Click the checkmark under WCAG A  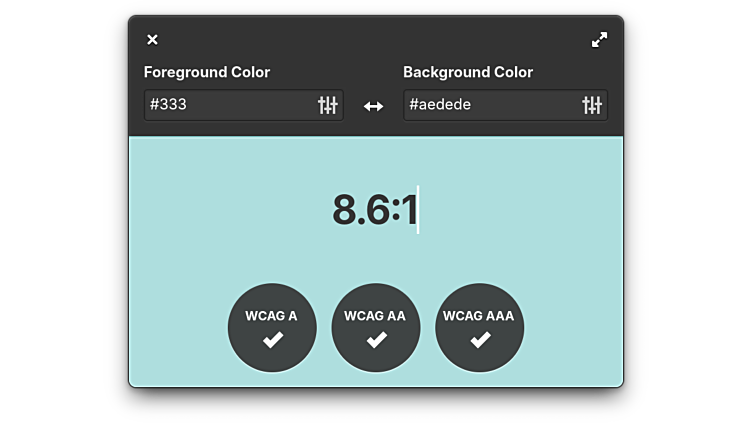click(x=272, y=340)
